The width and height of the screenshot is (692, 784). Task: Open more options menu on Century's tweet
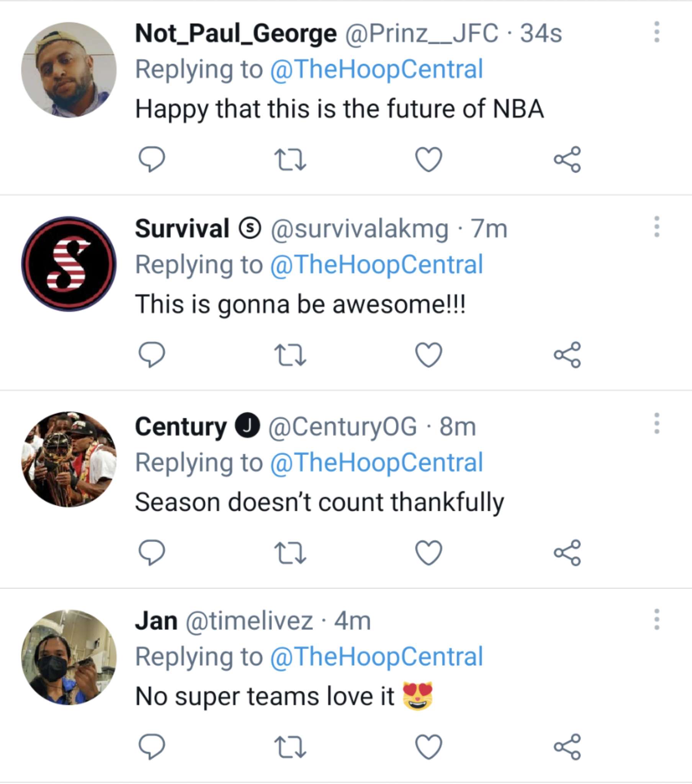(657, 423)
